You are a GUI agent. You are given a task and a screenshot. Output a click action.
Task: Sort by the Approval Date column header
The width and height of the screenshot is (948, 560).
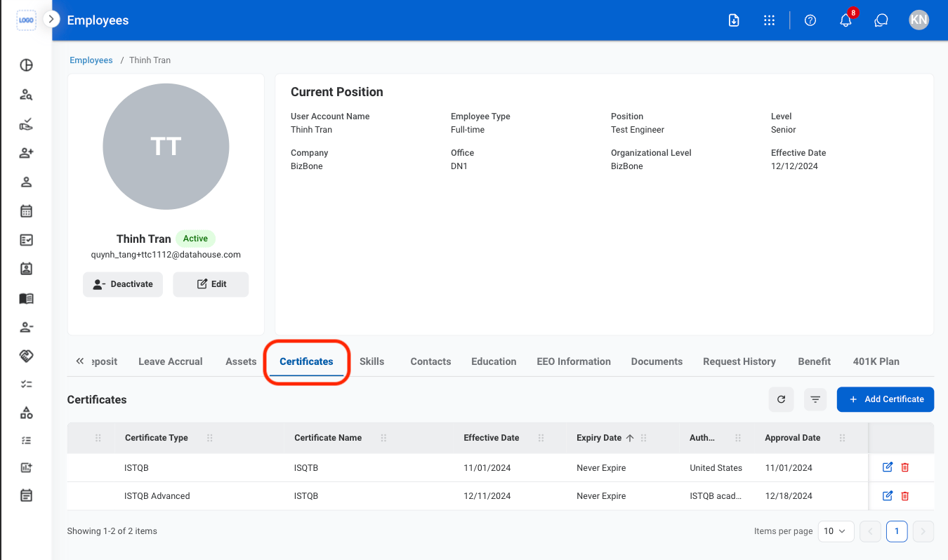pyautogui.click(x=793, y=438)
